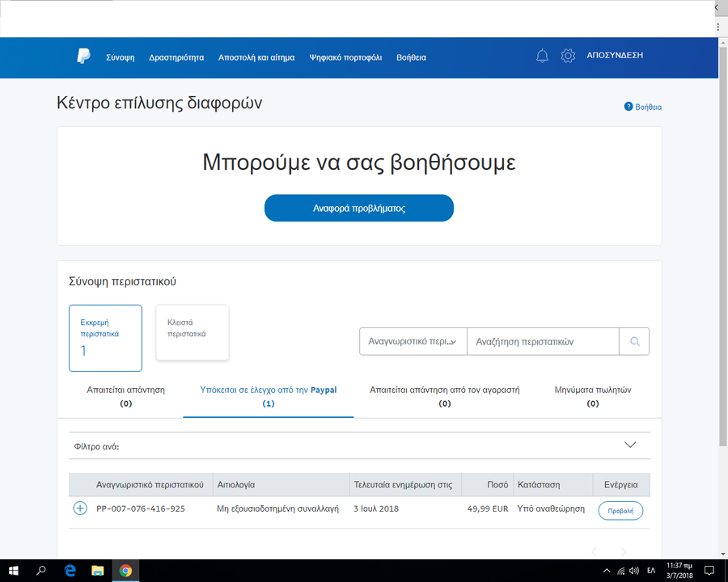This screenshot has width=728, height=582.
Task: Click the 49,99 EUR amount cell
Action: point(488,508)
